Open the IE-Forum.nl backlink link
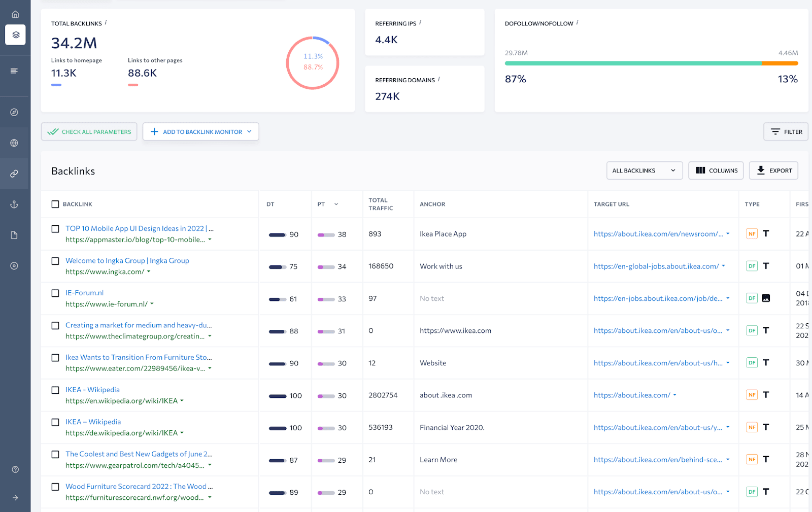The width and height of the screenshot is (812, 512). 84,292
